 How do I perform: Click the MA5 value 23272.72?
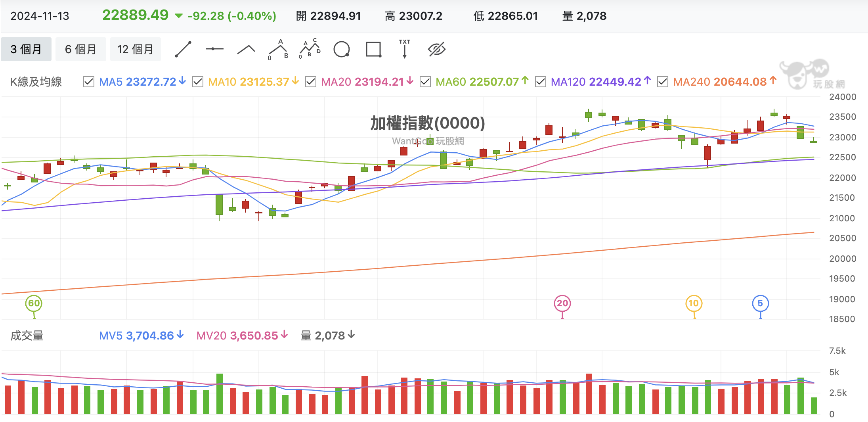(151, 82)
